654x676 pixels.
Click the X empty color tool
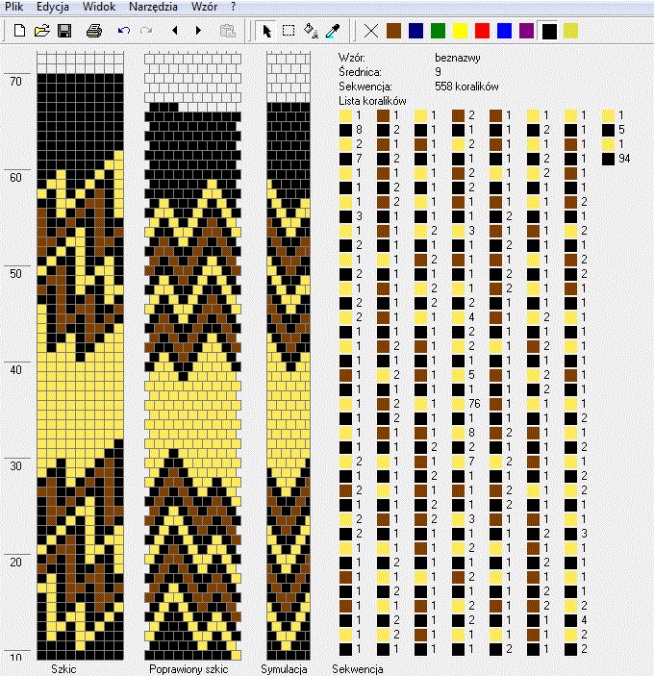coord(371,31)
